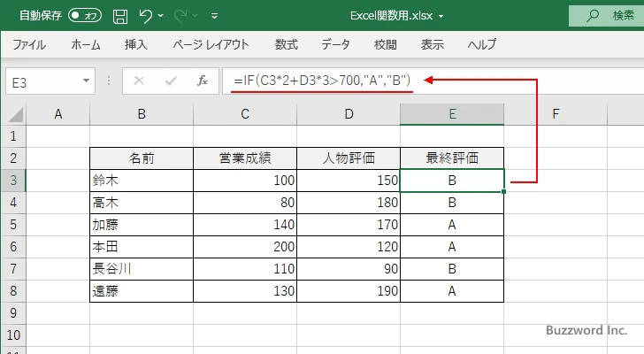
Task: Open the Excel関数用.xlsx file name dropdown
Action: coord(441,17)
